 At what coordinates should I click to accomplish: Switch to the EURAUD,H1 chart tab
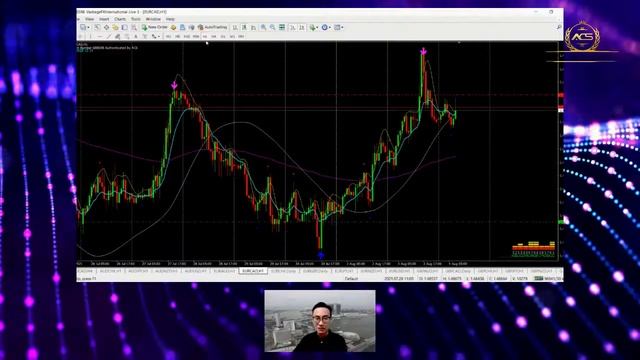224,271
